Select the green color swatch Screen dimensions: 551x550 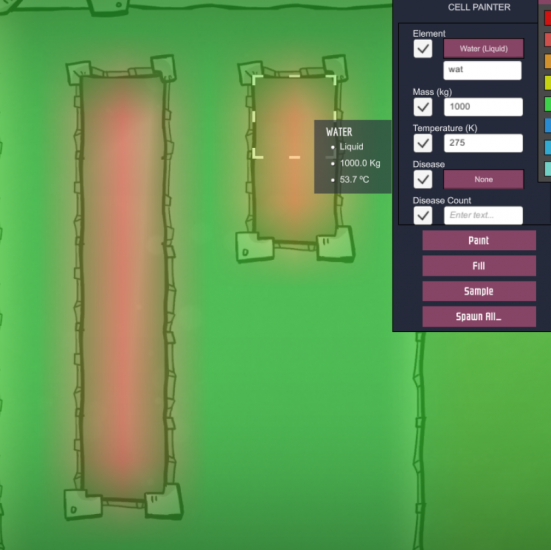pyautogui.click(x=547, y=104)
